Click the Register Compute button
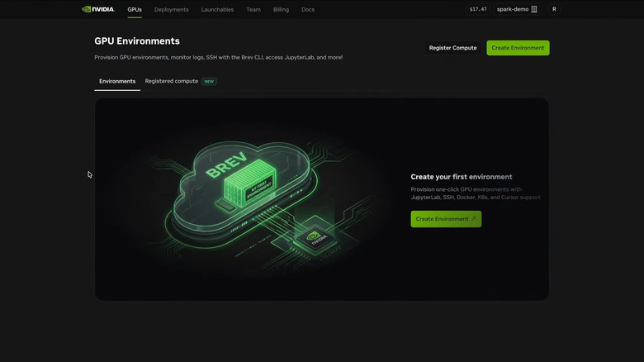The width and height of the screenshot is (644, 362). (x=452, y=48)
